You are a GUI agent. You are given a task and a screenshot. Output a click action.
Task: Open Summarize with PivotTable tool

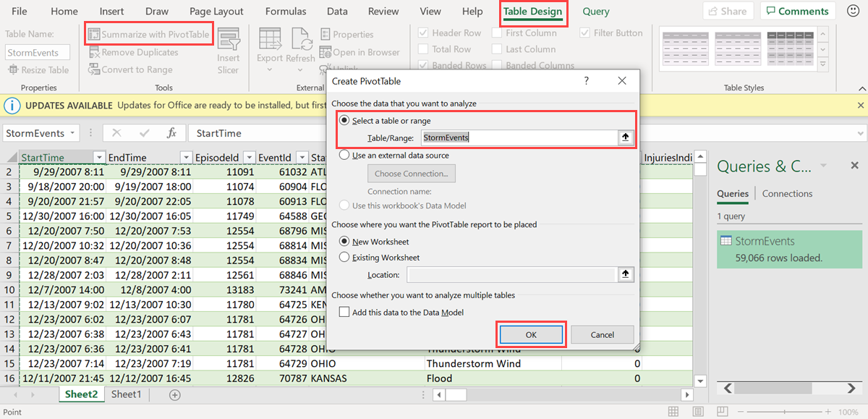(x=148, y=34)
